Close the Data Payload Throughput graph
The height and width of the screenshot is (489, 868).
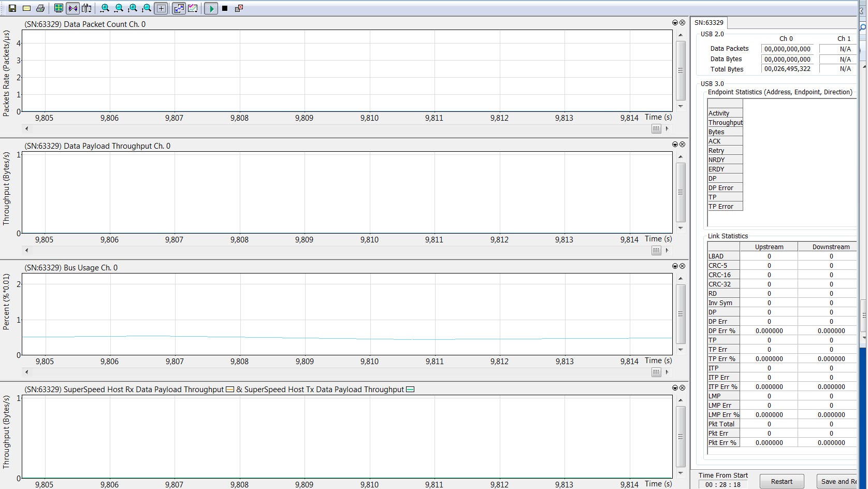pyautogui.click(x=682, y=145)
